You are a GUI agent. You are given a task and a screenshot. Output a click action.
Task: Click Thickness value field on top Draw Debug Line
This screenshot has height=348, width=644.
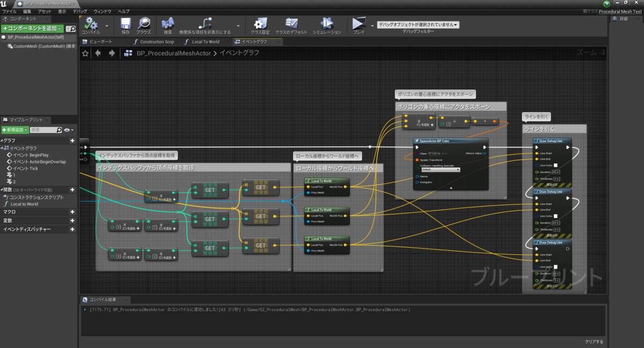[557, 179]
